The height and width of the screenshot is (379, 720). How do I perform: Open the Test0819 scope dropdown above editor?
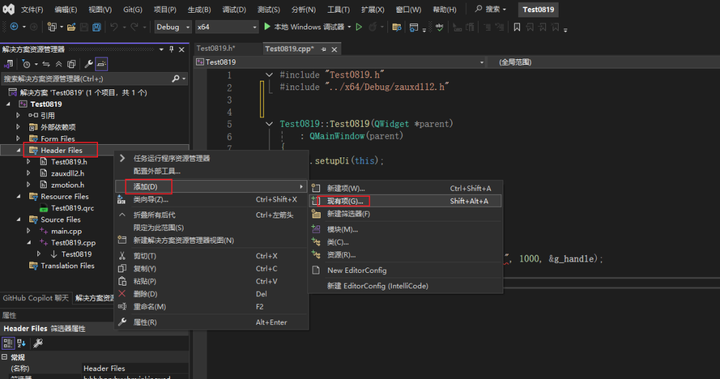click(x=340, y=62)
